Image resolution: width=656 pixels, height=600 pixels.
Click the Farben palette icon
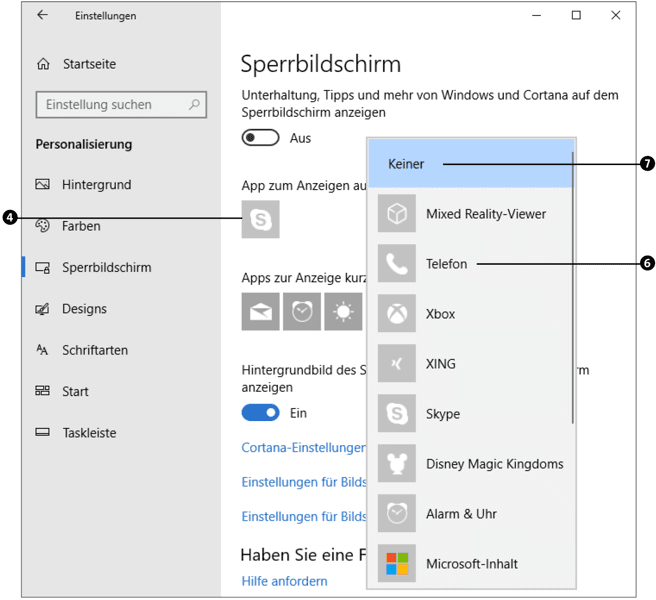(42, 226)
